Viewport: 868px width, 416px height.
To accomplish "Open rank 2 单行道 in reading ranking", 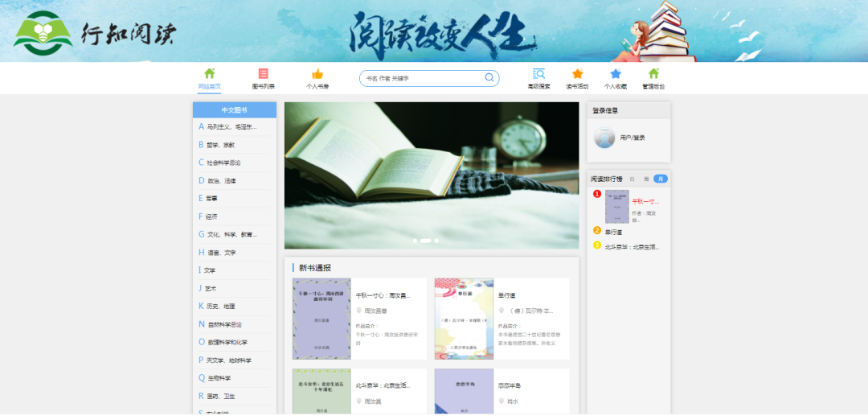I will tap(613, 232).
